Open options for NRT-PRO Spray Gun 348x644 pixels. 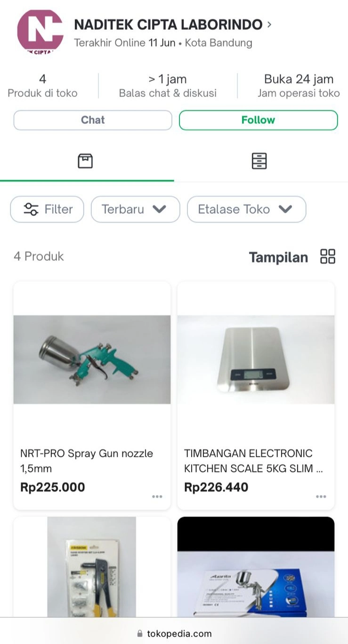tap(157, 497)
